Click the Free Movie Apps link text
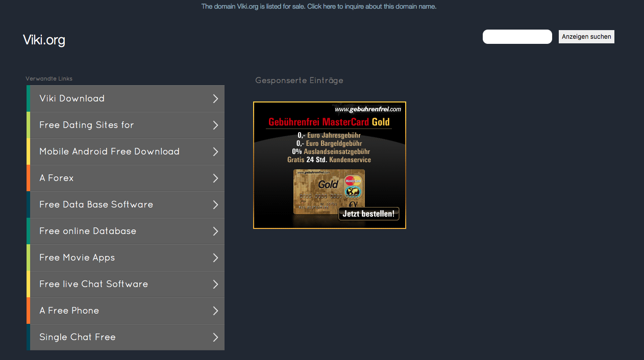The height and width of the screenshot is (360, 644). tap(77, 258)
